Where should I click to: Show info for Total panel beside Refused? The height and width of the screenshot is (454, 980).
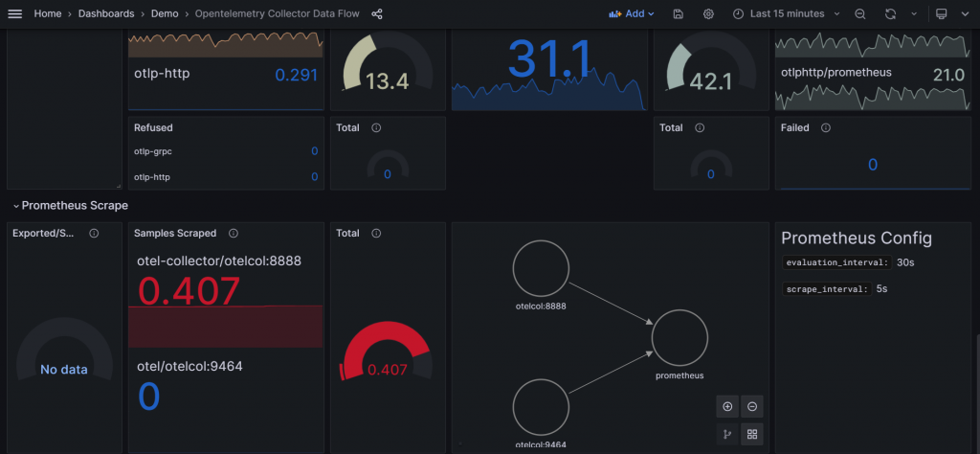pos(376,127)
